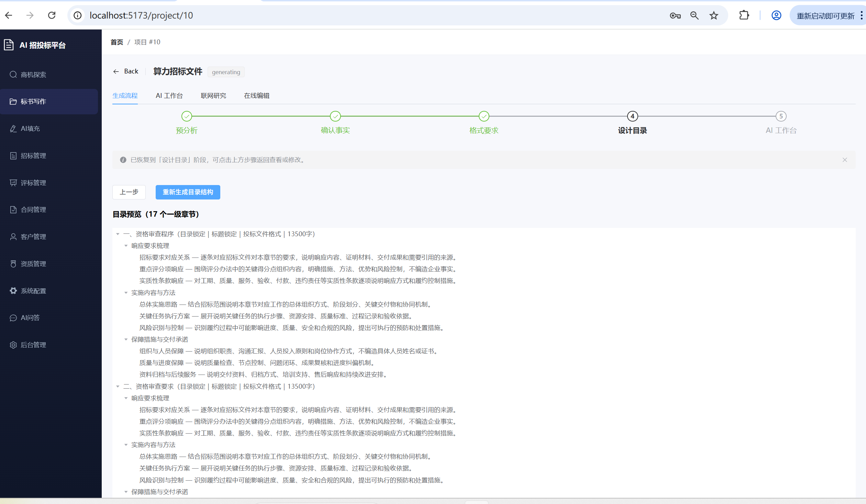
Task: Click the browser back arrow
Action: pyautogui.click(x=9, y=15)
